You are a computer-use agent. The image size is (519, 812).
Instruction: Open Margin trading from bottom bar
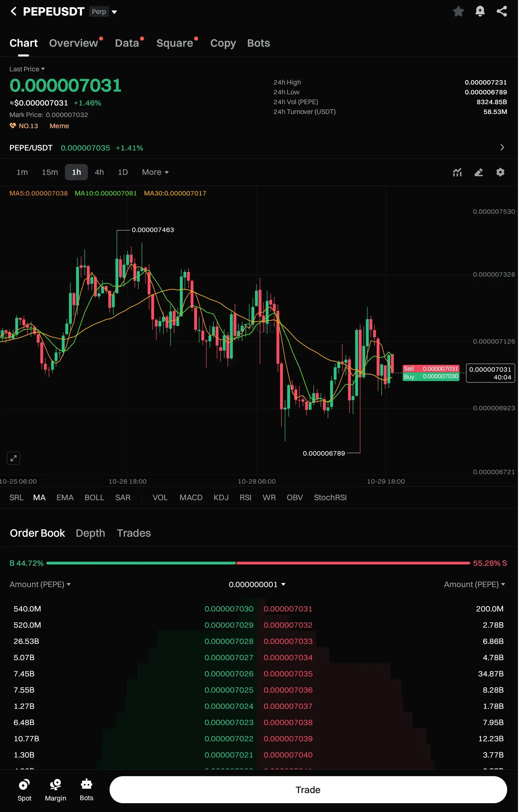(55, 790)
